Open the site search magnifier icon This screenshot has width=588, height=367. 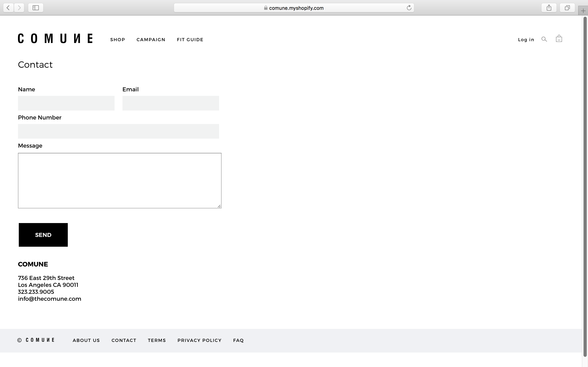544,39
